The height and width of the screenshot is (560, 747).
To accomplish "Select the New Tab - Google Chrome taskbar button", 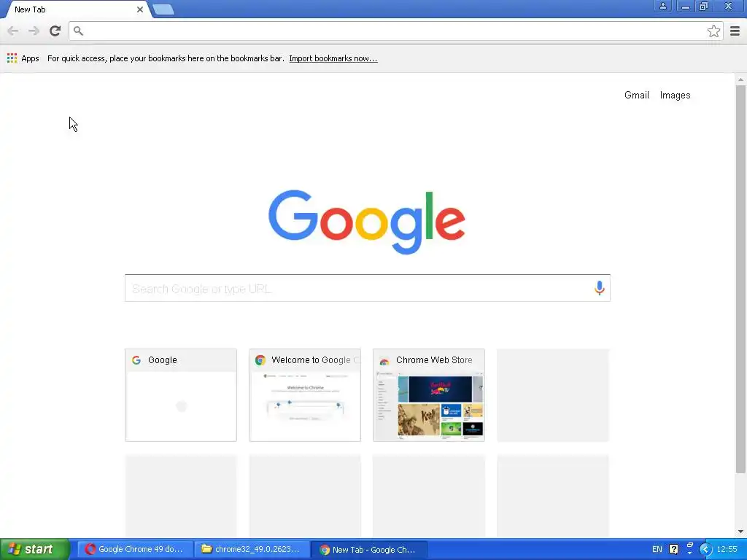I will [x=368, y=549].
